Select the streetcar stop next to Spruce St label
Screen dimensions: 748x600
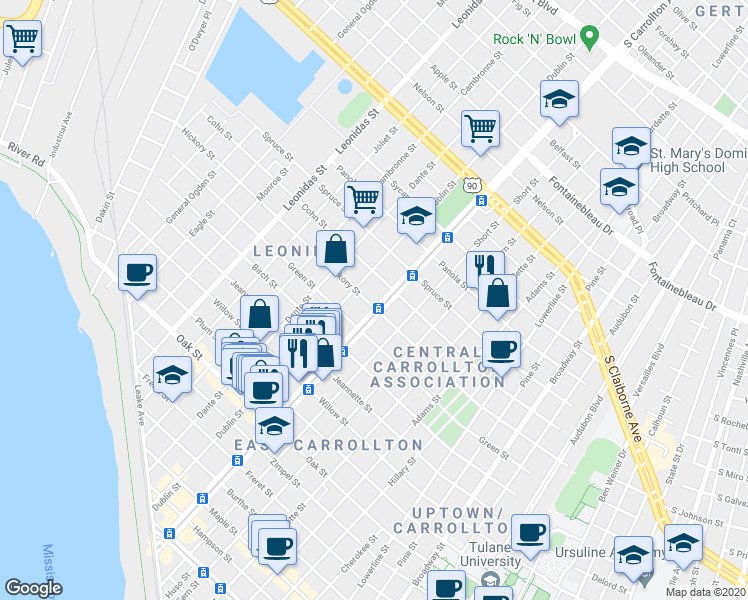tap(413, 275)
